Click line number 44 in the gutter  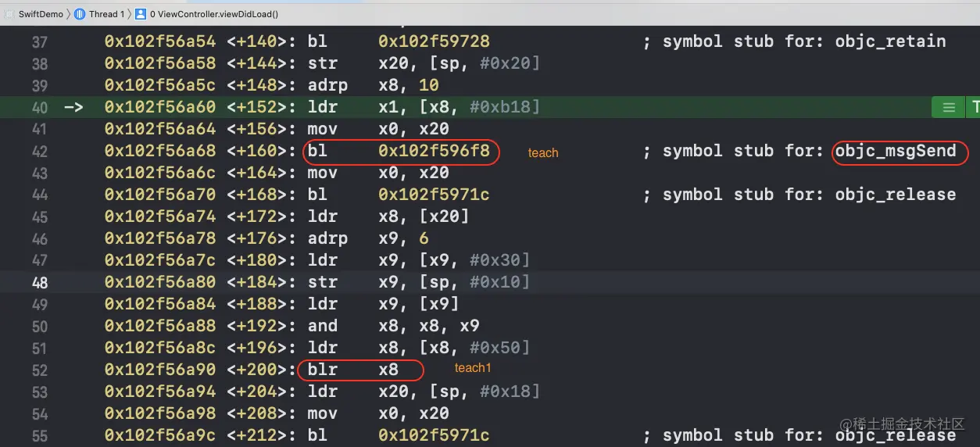pyautogui.click(x=39, y=195)
